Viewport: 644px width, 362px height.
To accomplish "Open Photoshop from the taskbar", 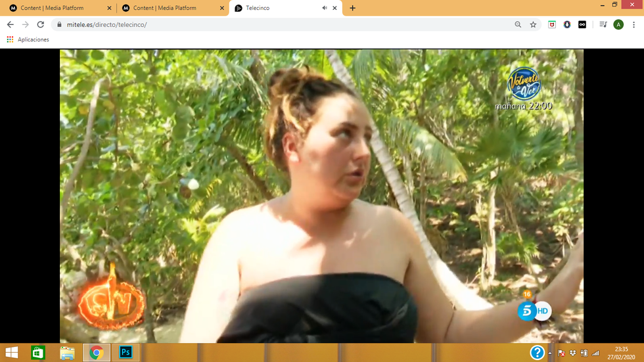I will [x=126, y=353].
